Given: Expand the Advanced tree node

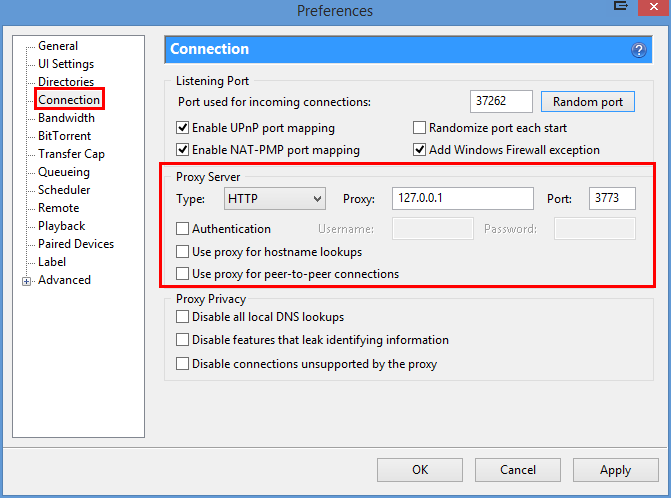Looking at the screenshot, I should point(27,281).
